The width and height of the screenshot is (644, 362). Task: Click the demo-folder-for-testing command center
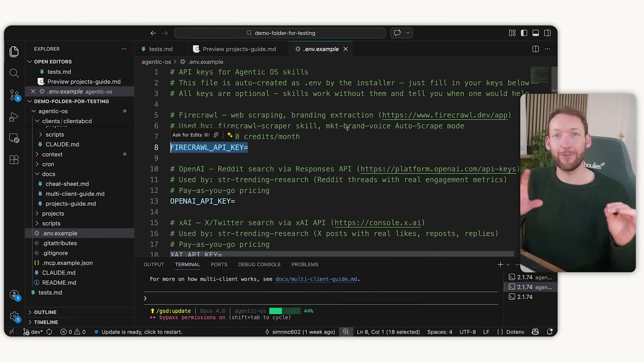pyautogui.click(x=280, y=33)
